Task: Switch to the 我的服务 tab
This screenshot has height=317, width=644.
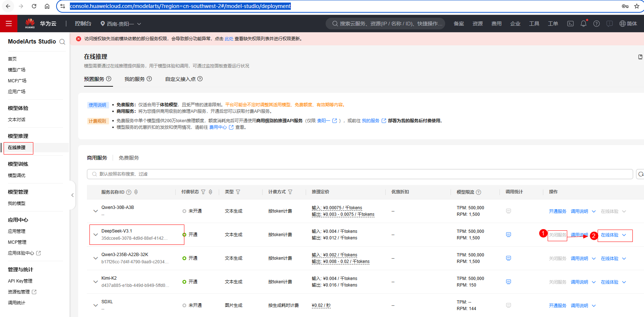Action: [135, 79]
